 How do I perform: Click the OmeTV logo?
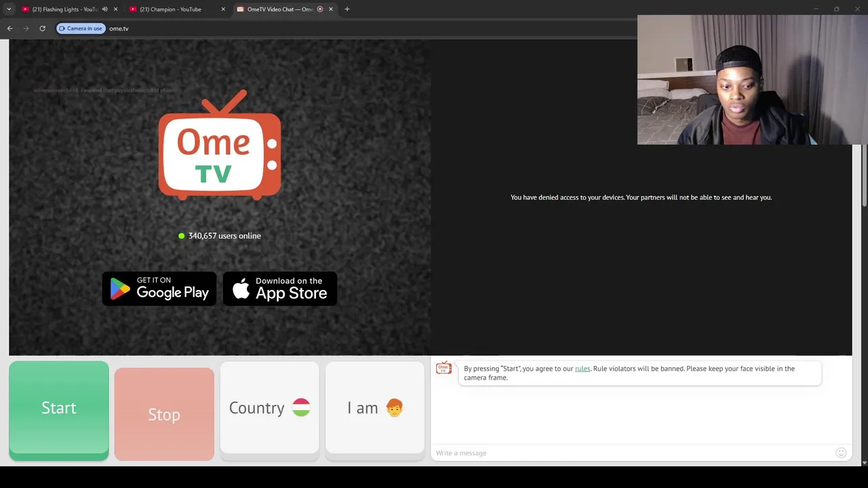(x=220, y=145)
